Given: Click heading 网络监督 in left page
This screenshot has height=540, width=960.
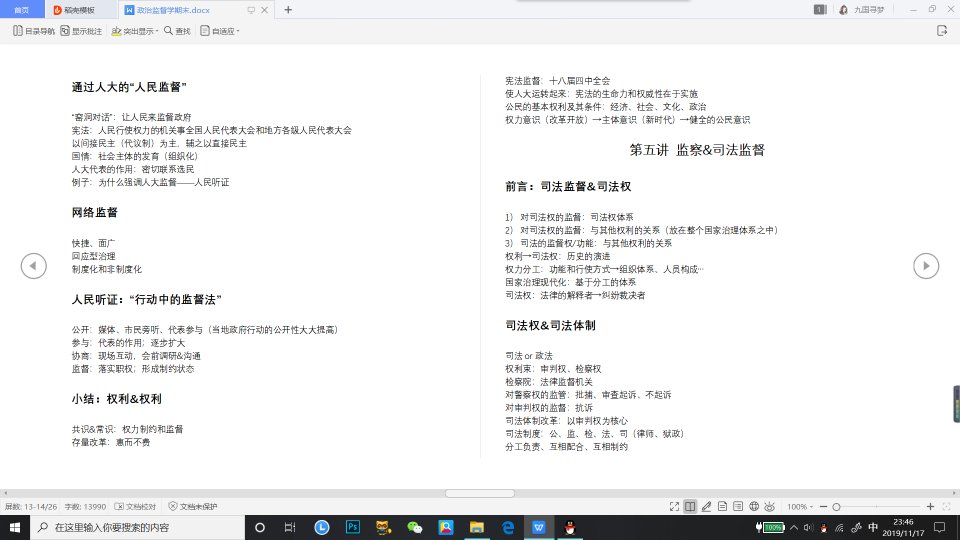Looking at the screenshot, I should [94, 212].
